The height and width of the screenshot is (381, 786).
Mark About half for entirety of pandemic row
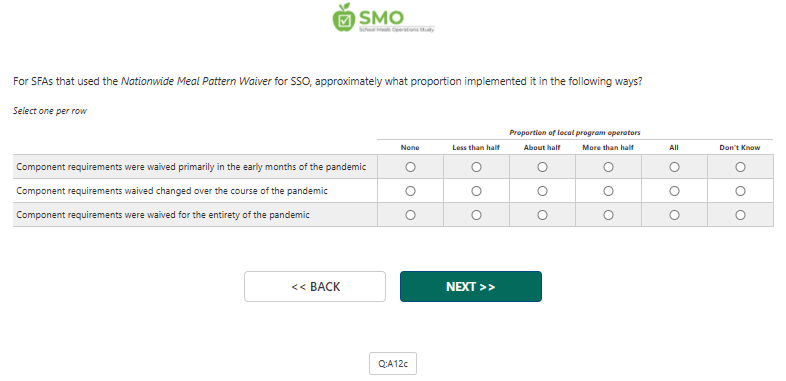point(542,215)
